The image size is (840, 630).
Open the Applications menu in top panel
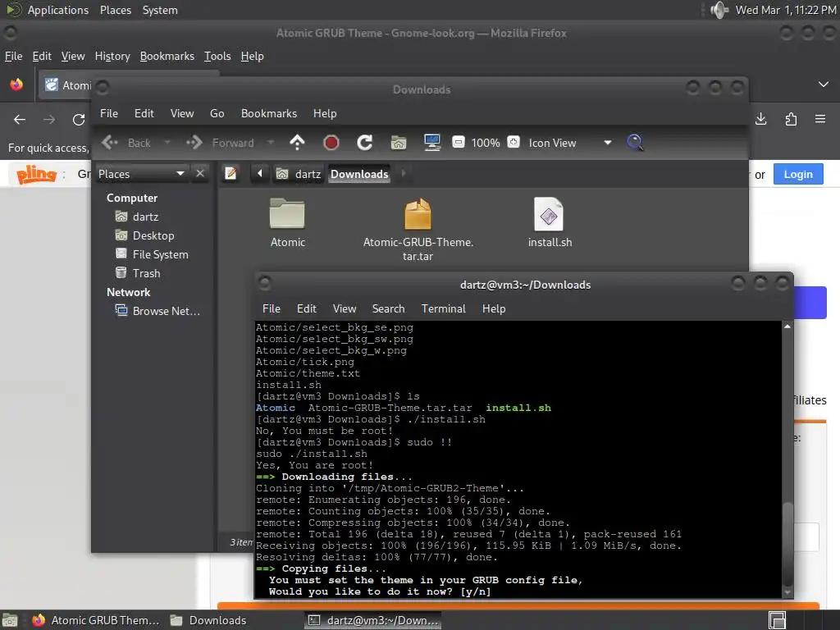click(x=58, y=10)
